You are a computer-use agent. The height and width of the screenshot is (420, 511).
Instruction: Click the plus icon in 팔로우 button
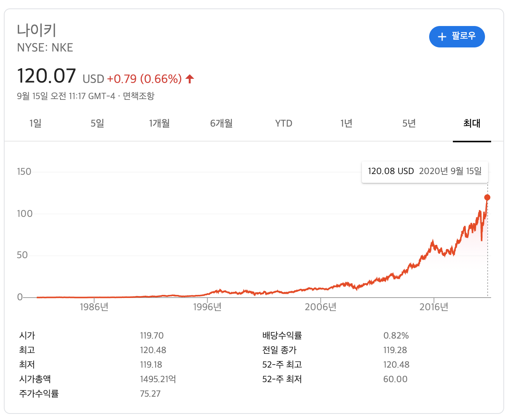tap(442, 37)
